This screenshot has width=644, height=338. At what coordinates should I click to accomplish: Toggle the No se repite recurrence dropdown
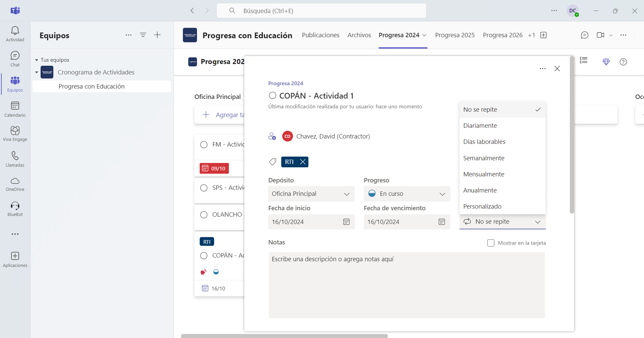[502, 222]
